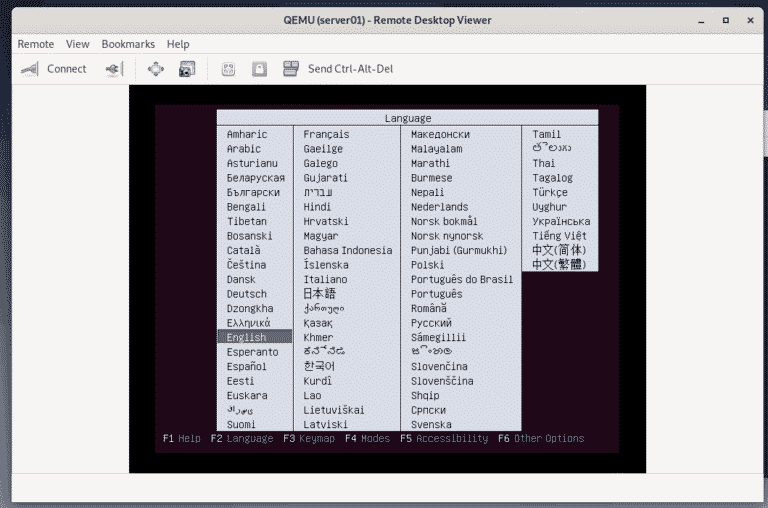Select Bahasa Indonesia language
The height and width of the screenshot is (508, 768).
[x=348, y=250]
